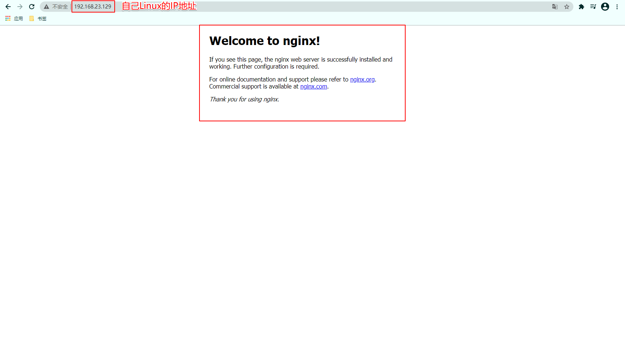Click the Thank you for using nginx text
Image resolution: width=625 pixels, height=364 pixels.
pos(244,99)
